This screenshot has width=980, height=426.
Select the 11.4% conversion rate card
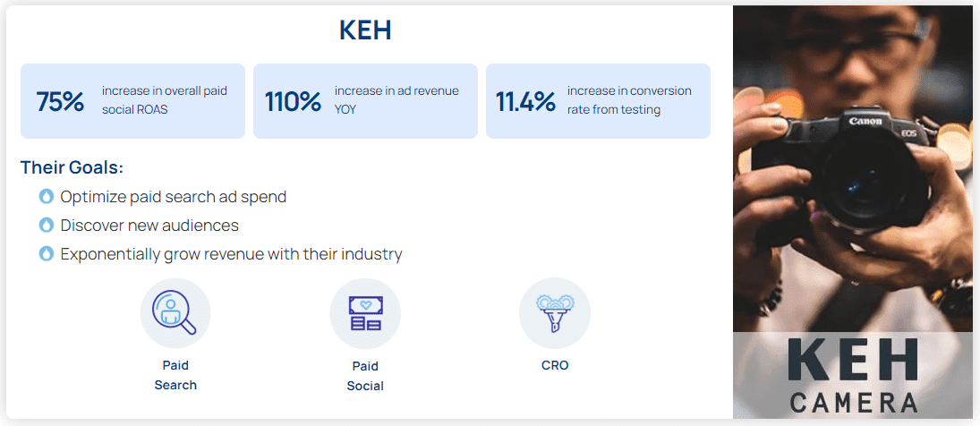pyautogui.click(x=598, y=101)
